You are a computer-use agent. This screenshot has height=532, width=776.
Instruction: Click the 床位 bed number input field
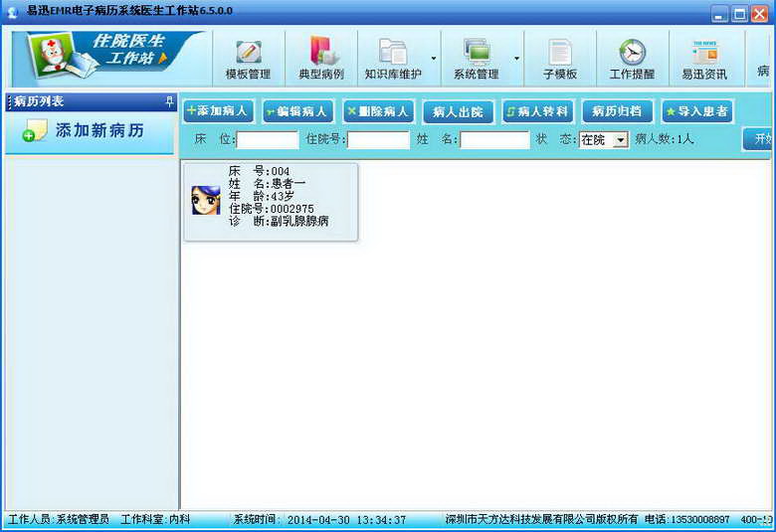point(267,140)
